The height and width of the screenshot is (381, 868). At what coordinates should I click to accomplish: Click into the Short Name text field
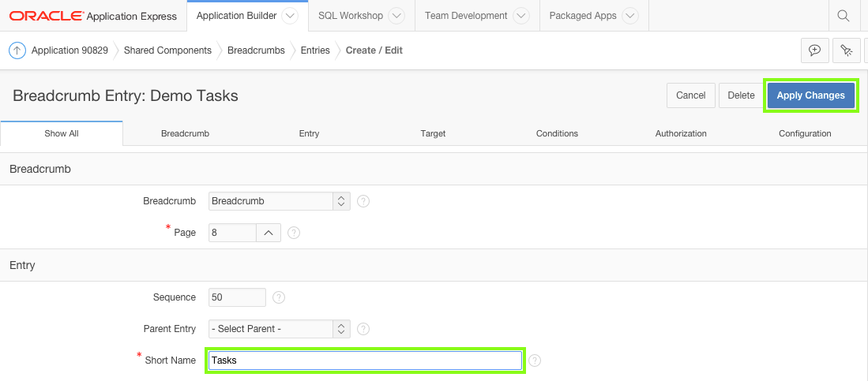365,360
